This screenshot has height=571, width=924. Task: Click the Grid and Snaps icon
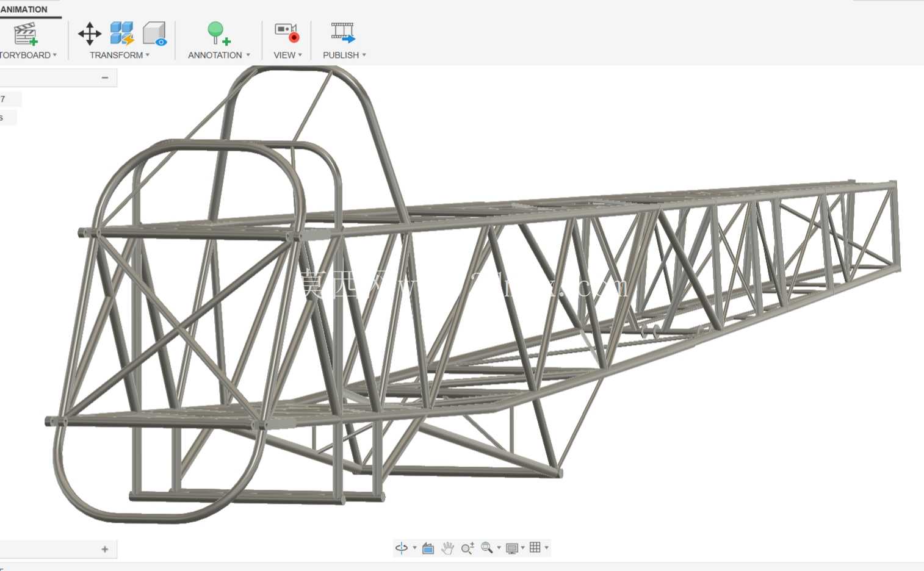[x=535, y=547]
